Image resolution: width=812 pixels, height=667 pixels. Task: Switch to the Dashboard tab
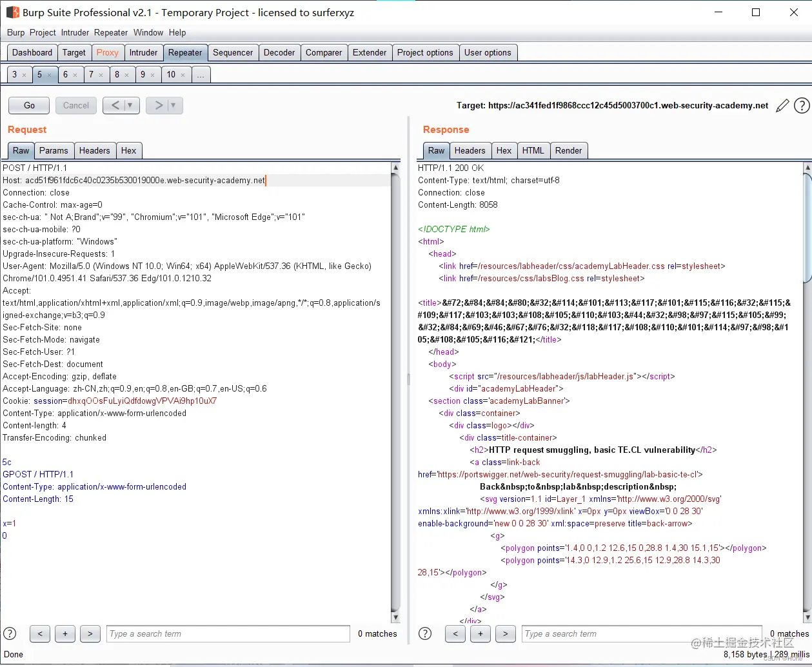[32, 53]
